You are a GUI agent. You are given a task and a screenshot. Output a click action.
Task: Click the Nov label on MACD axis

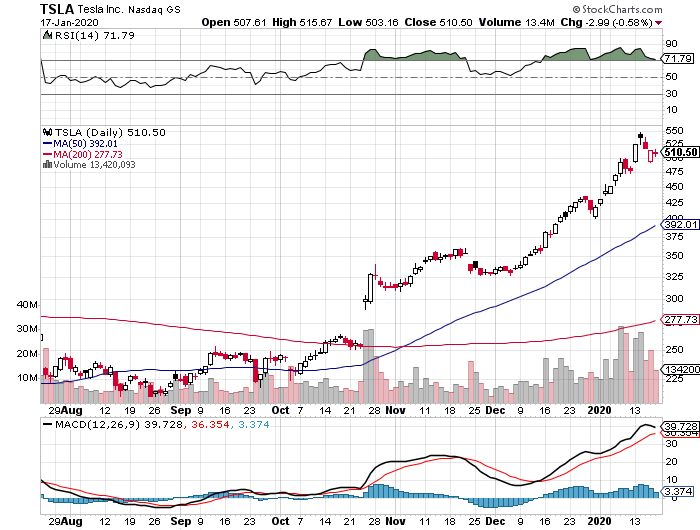coord(395,521)
